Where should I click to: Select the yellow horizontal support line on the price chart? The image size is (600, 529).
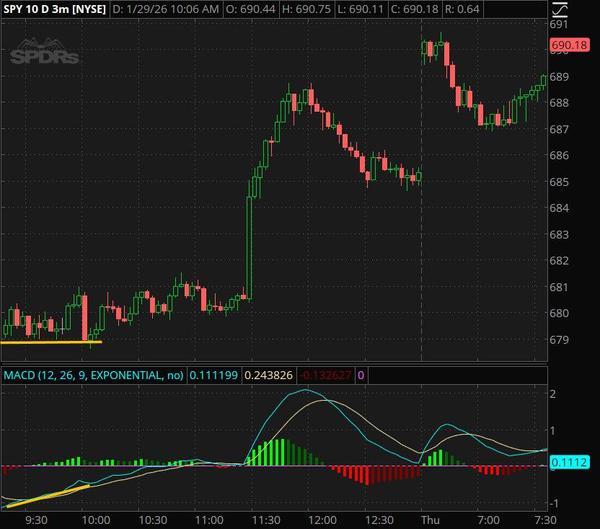tap(51, 343)
